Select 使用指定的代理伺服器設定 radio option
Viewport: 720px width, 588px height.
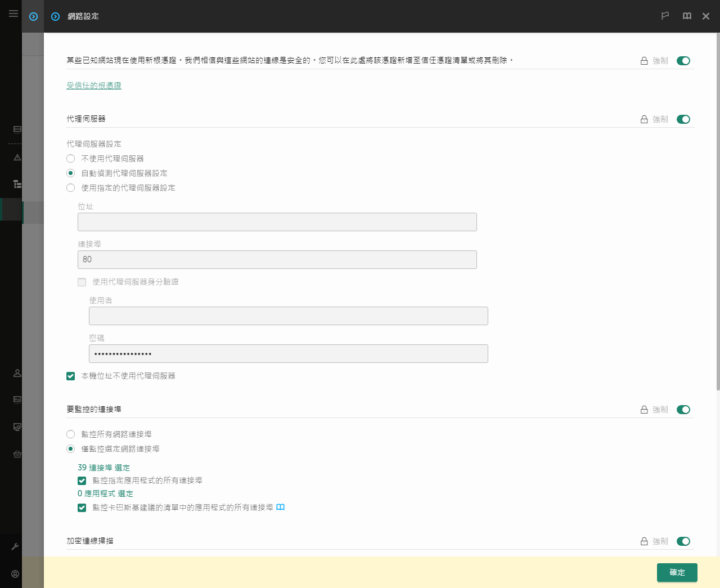click(70, 188)
